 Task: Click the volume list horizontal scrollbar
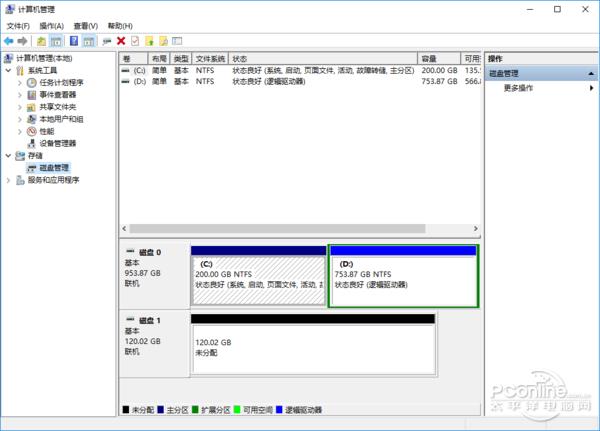[x=290, y=229]
